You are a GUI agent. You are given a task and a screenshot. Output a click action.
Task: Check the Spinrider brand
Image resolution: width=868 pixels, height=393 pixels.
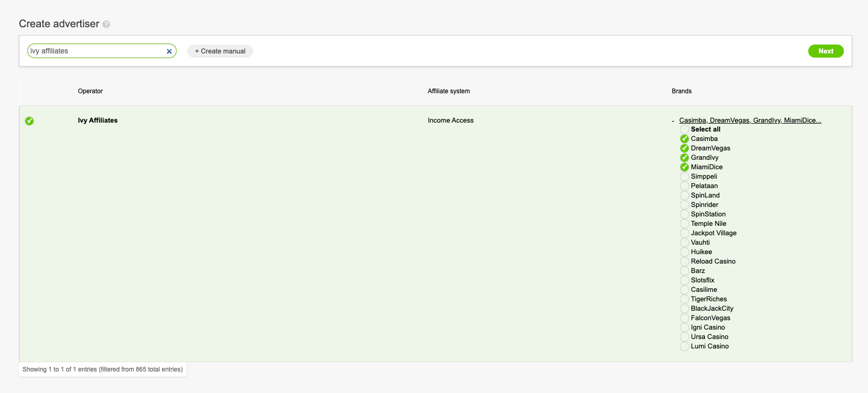click(685, 205)
